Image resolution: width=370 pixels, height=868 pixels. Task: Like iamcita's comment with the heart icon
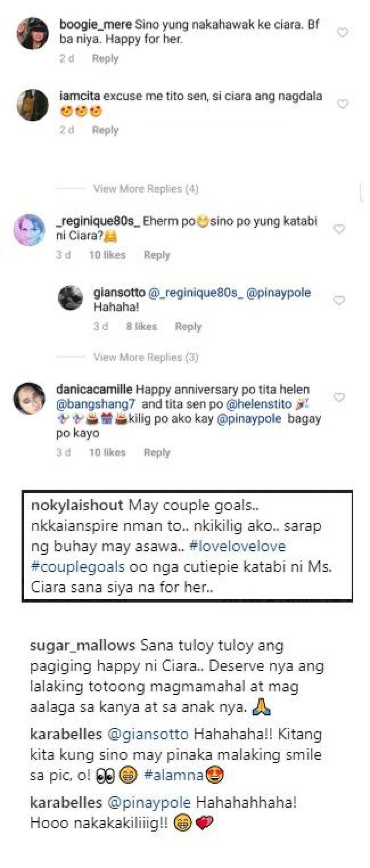pos(343,104)
